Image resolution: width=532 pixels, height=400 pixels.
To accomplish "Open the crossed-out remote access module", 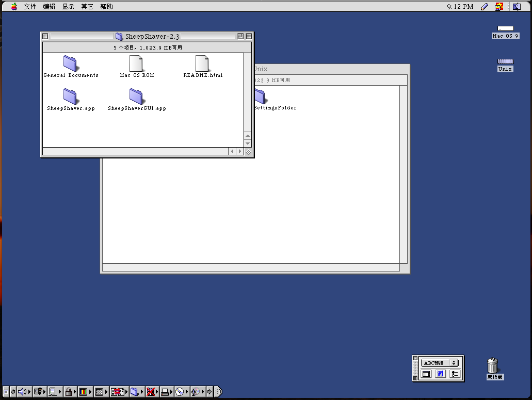I will tap(152, 392).
